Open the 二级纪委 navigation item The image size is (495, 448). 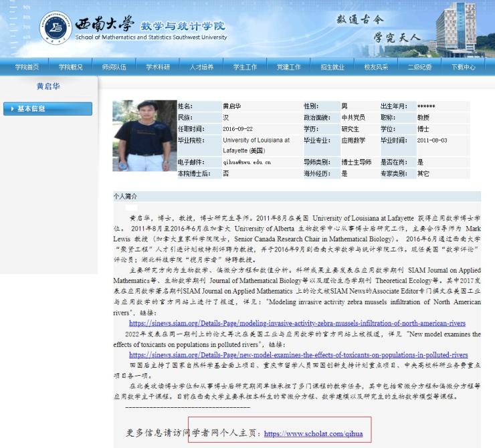[x=419, y=67]
